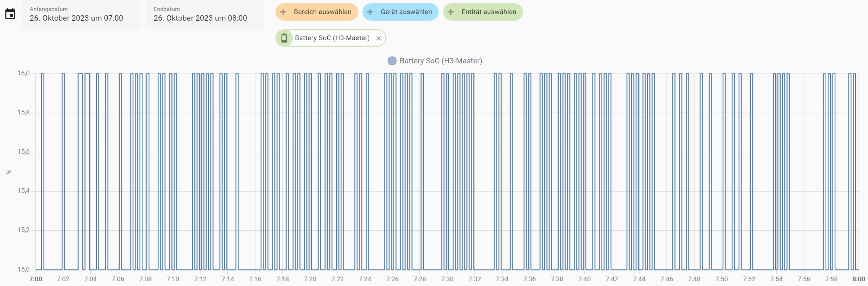Remove the Battery SoC (H3-Master) chip
Image resolution: width=868 pixels, height=286 pixels.
tap(378, 38)
